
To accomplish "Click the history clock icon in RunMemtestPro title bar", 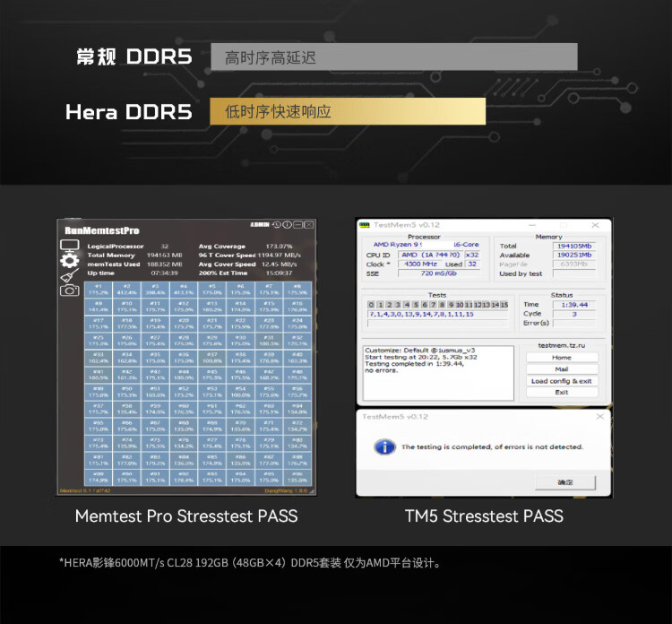I will point(278,224).
